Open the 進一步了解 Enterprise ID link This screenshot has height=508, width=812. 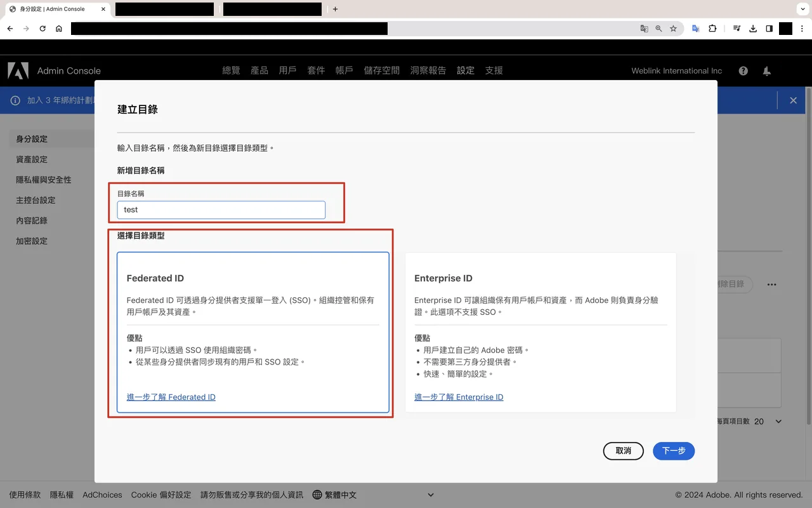point(459,397)
